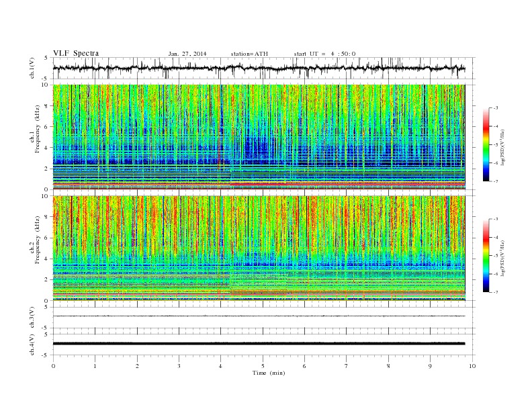Click the "8" kHz tick on ch.1 spectrogram axis

tap(47, 106)
